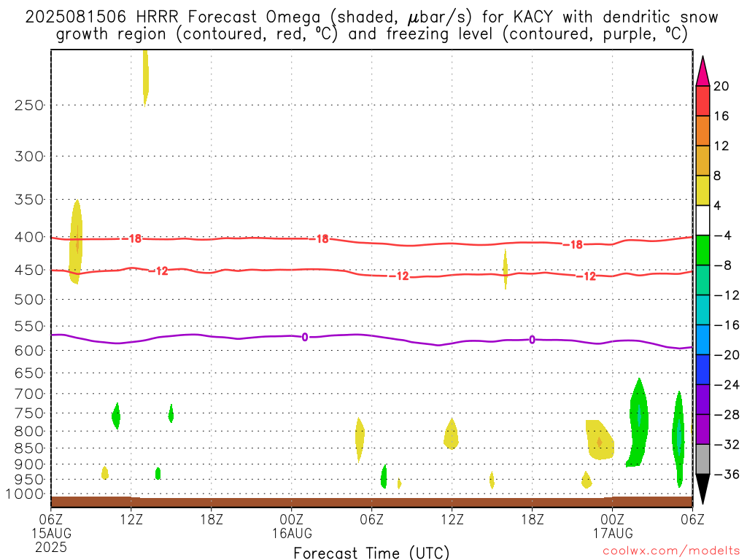Click the 12Z 16AUG time axis label

(x=452, y=519)
